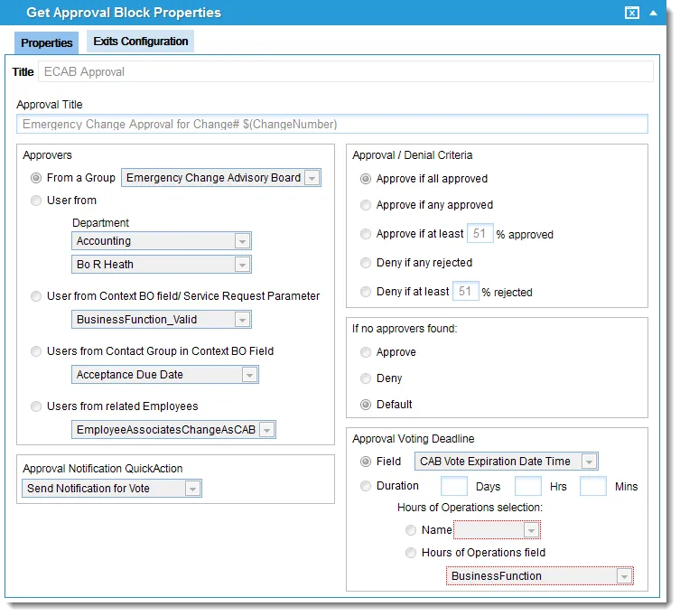
Task: Click the Hrs duration input box
Action: (527, 486)
